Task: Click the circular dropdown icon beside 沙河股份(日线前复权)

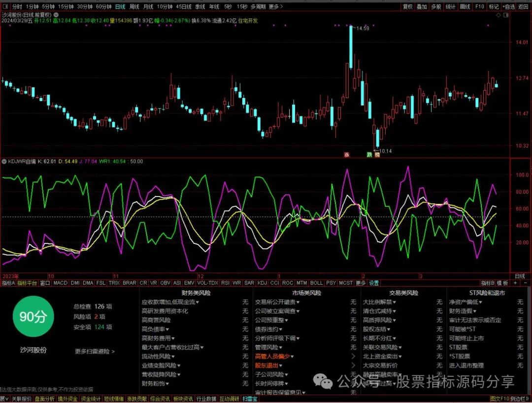Action: point(56,15)
